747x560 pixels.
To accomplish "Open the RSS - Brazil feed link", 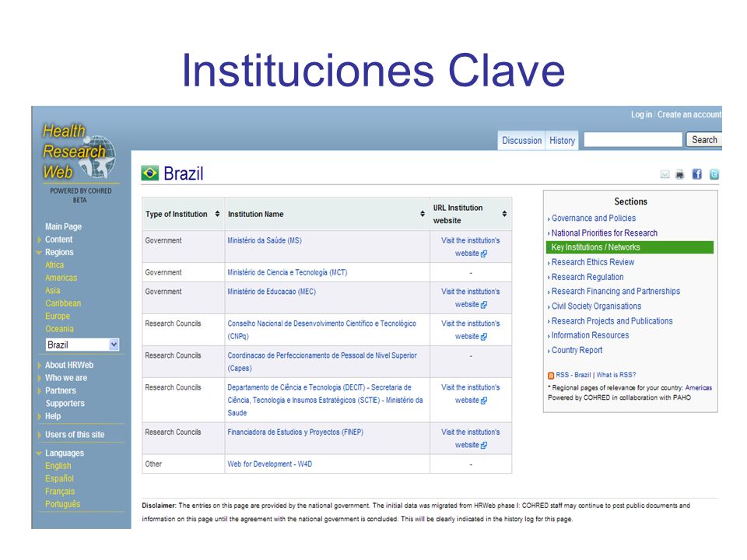I will click(x=573, y=375).
